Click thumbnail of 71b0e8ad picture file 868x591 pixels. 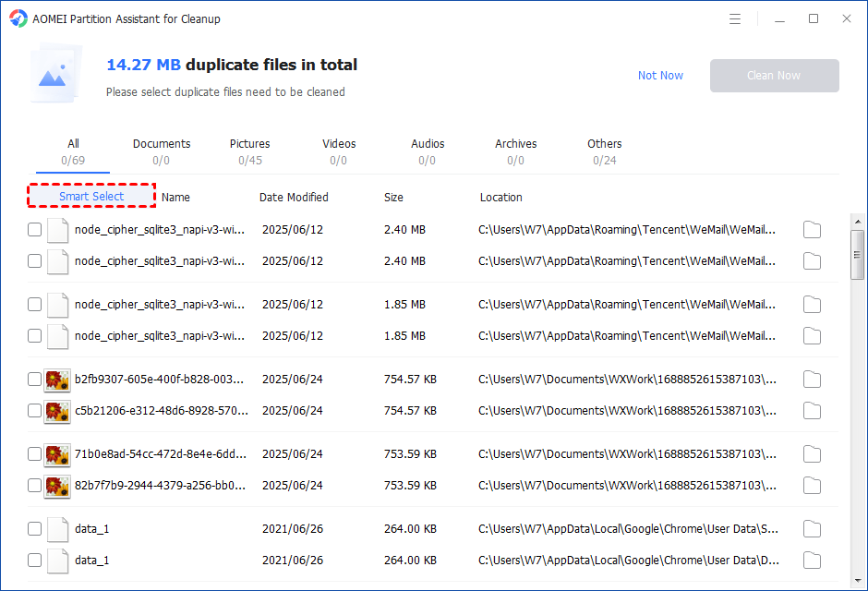pos(57,455)
